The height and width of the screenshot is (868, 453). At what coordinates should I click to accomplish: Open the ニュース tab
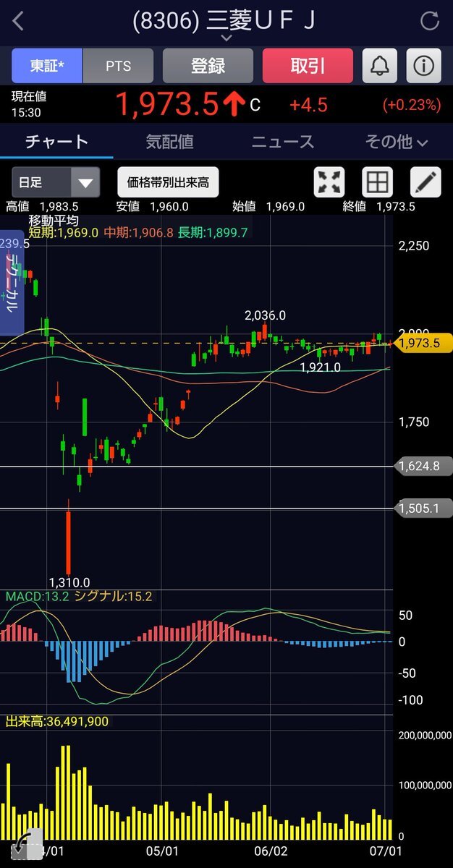[282, 142]
